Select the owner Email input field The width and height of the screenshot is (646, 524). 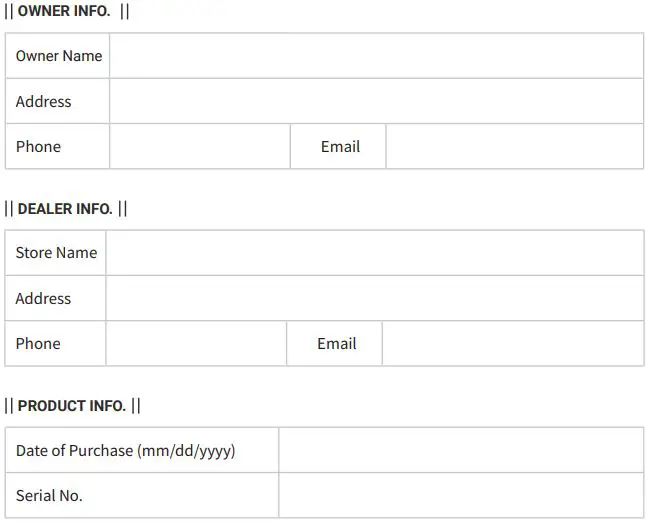514,146
